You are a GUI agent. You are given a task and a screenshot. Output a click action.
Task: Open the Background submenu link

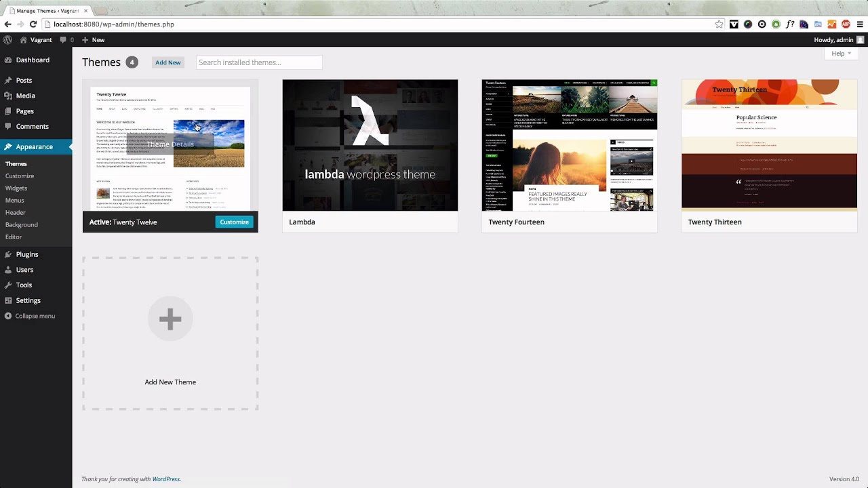tap(22, 224)
